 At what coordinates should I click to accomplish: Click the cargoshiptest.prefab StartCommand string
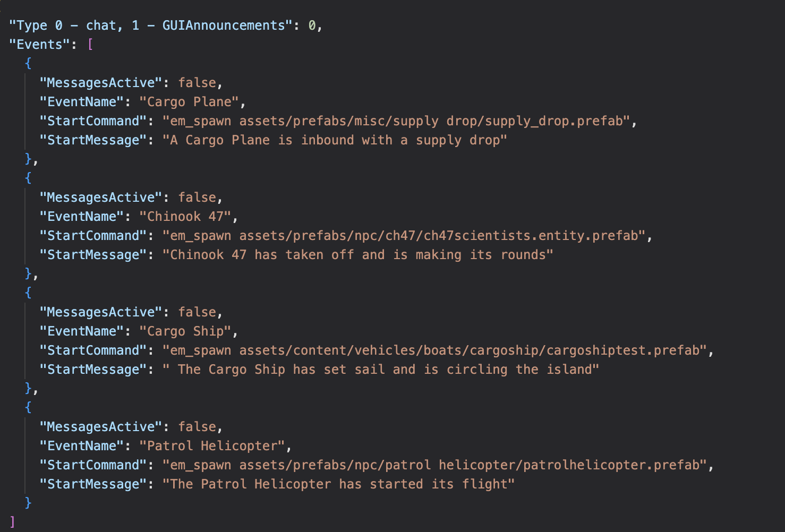[x=434, y=350]
